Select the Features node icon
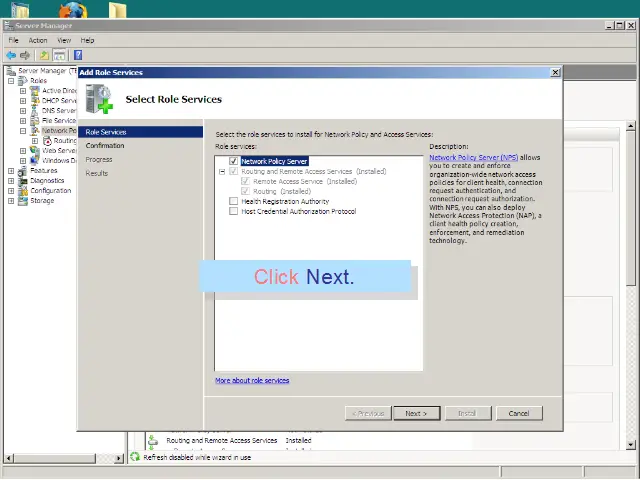Screen dimensions: 640x480 [23, 171]
